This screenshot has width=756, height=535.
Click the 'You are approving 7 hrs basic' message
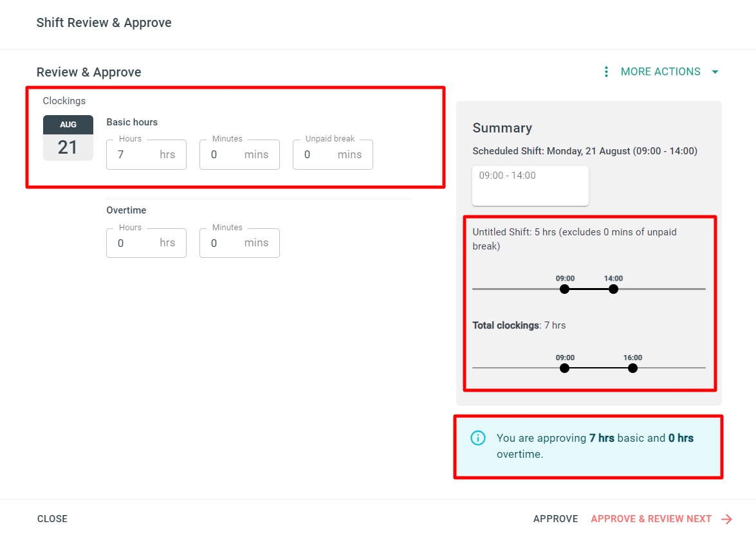(x=595, y=446)
